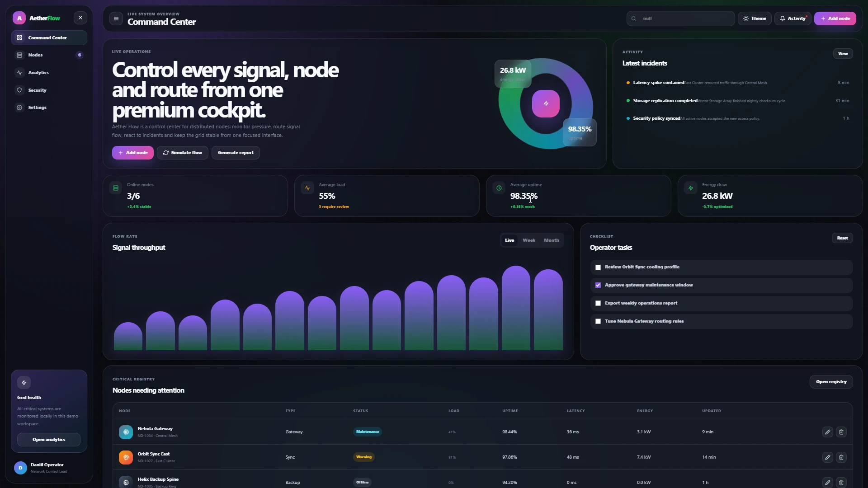Click the 98.35% uptime chip on donut
The height and width of the screenshot is (488, 868).
[x=580, y=132]
